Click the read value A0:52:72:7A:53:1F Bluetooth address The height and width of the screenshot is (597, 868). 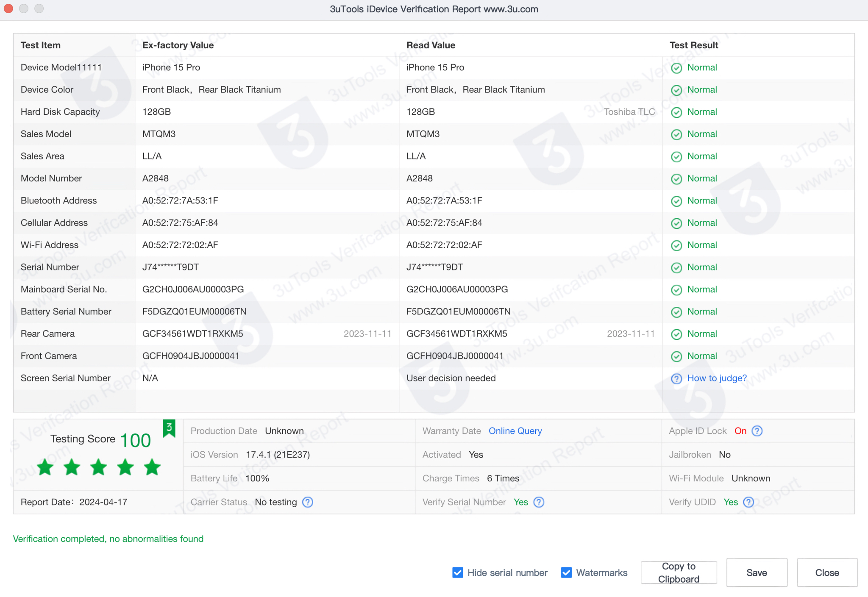pos(444,201)
